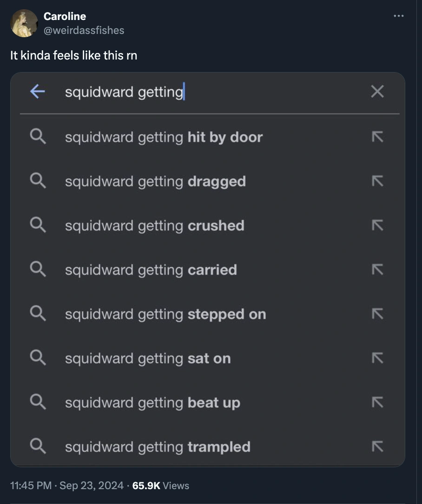Image resolution: width=422 pixels, height=504 pixels.
Task: Choose the 'squidward getting beat up' suggestion
Action: [x=152, y=403]
